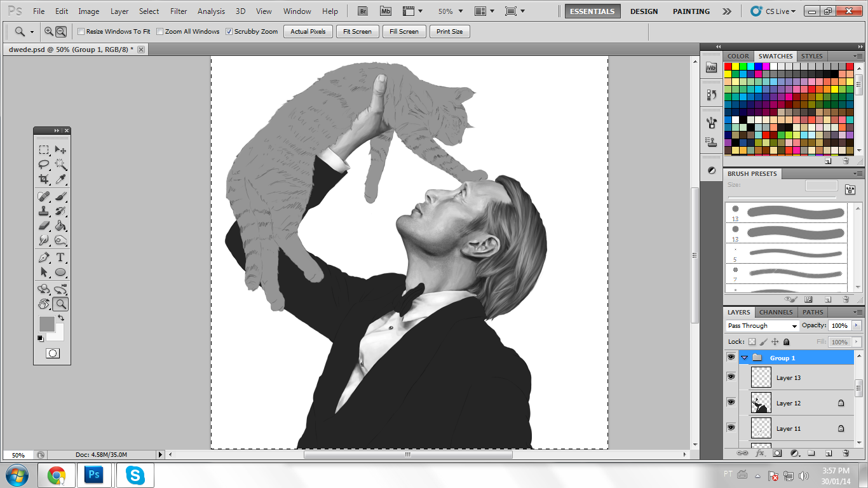Open Pass Through blend mode dropdown

(763, 326)
